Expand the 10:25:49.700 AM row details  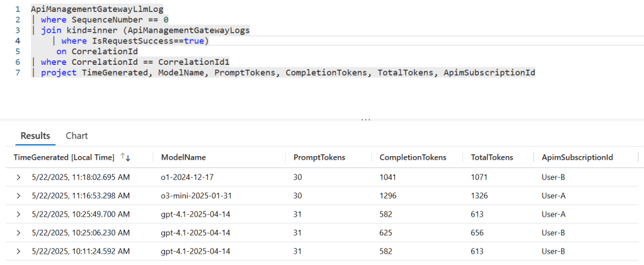pos(19,215)
